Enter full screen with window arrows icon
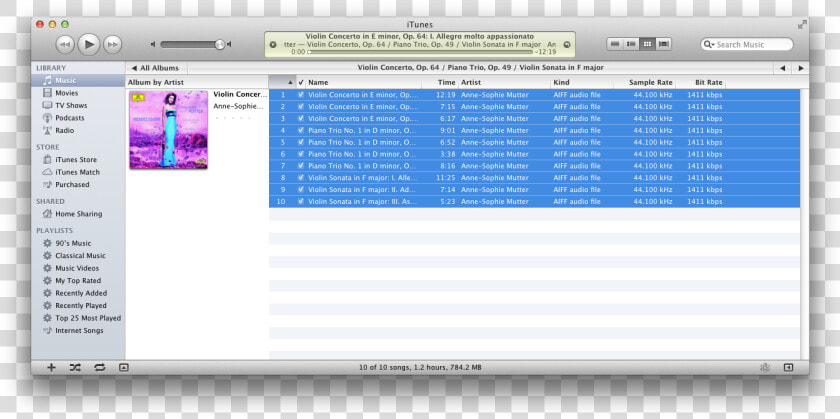Screen dimensions: 840x419 (801, 25)
